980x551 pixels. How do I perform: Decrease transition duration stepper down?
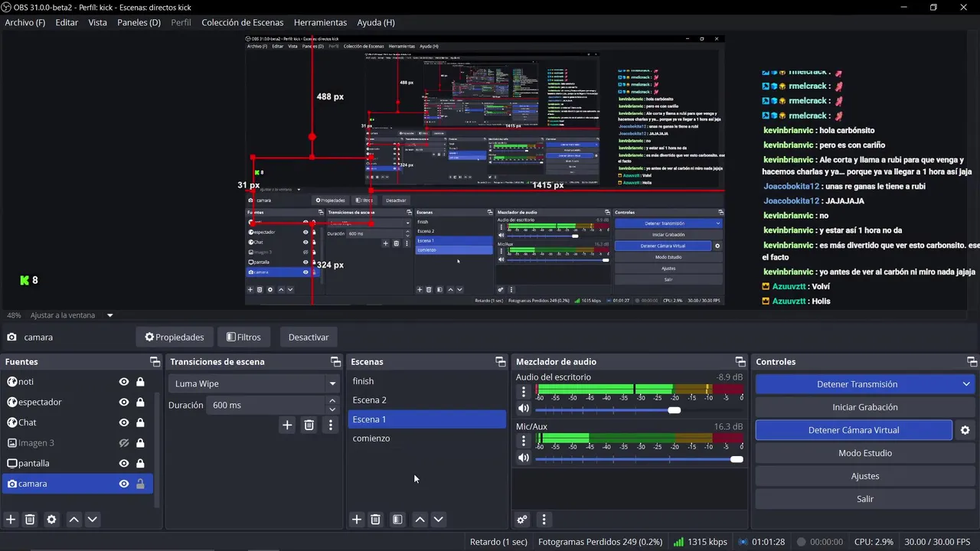[x=332, y=409]
